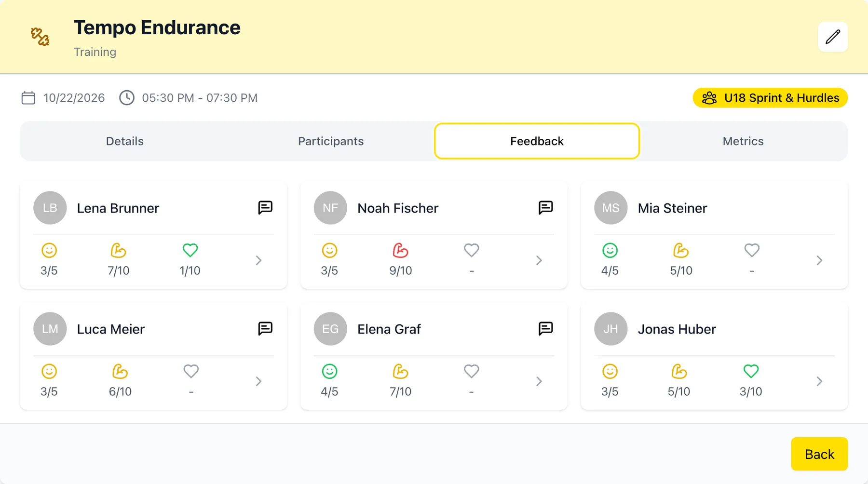The height and width of the screenshot is (484, 868).
Task: Click the clock time icon
Action: coord(127,98)
